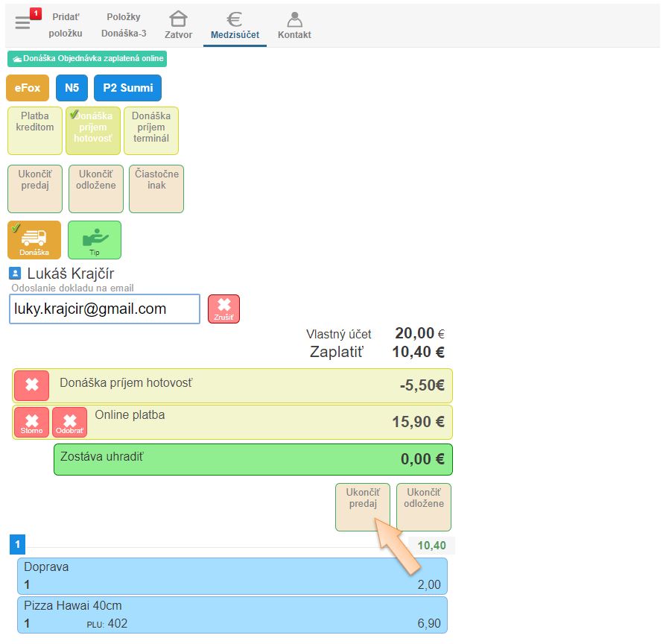Open the Položky Donáška-3 tab
Image resolution: width=663 pixels, height=644 pixels.
click(x=124, y=25)
